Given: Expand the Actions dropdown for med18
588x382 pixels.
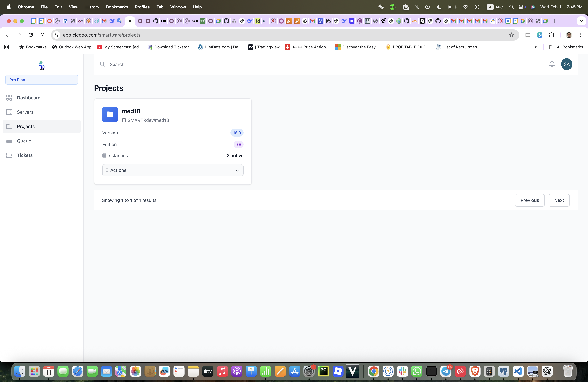Looking at the screenshot, I should (x=173, y=170).
